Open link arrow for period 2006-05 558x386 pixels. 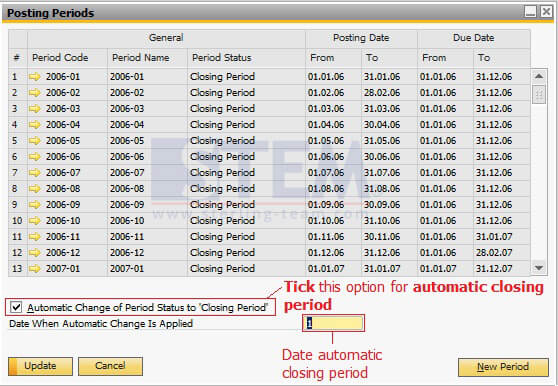[x=35, y=141]
